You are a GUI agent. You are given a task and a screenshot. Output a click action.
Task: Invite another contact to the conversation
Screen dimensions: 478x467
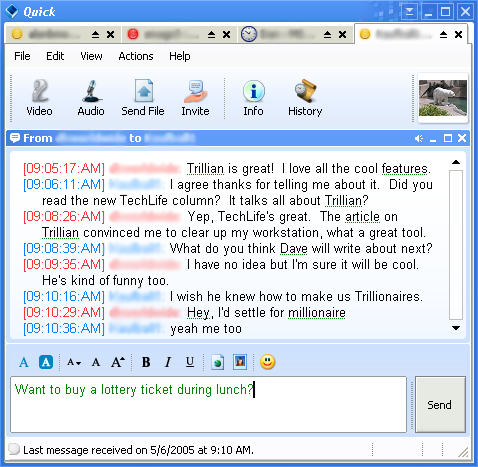pyautogui.click(x=195, y=98)
